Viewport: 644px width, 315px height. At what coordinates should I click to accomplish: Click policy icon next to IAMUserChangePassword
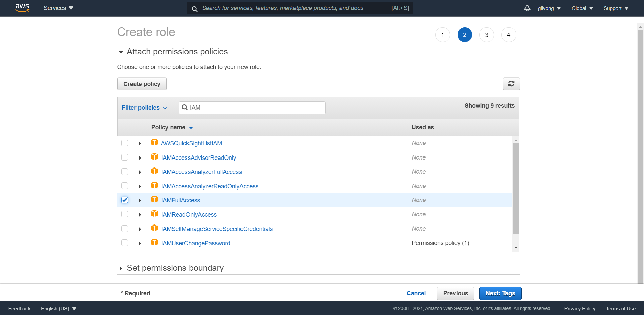154,242
